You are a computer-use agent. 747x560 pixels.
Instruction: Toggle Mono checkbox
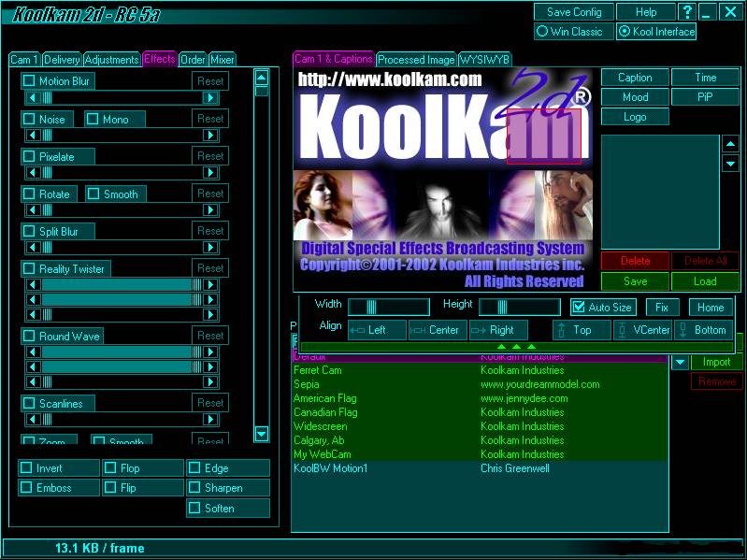click(93, 119)
